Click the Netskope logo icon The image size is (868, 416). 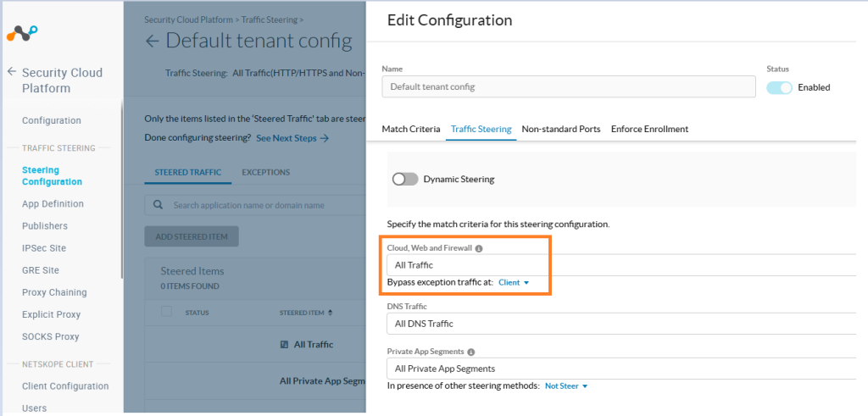(21, 33)
